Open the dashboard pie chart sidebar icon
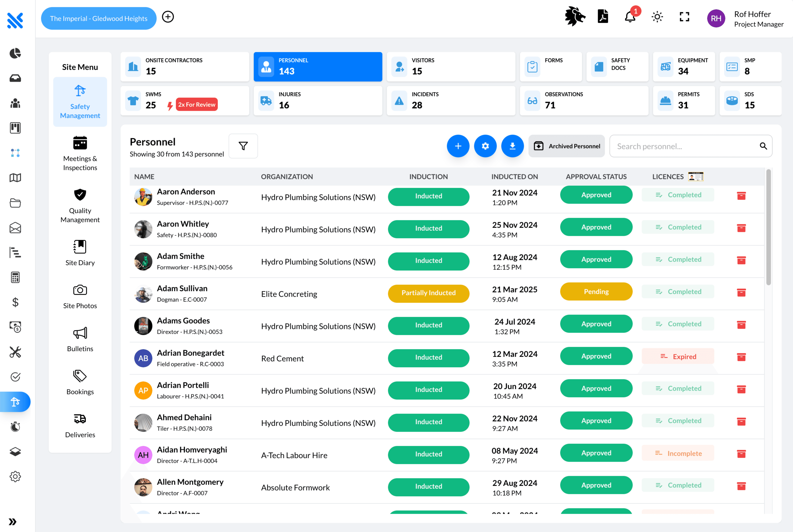Viewport: 793px width, 532px height. pos(15,53)
